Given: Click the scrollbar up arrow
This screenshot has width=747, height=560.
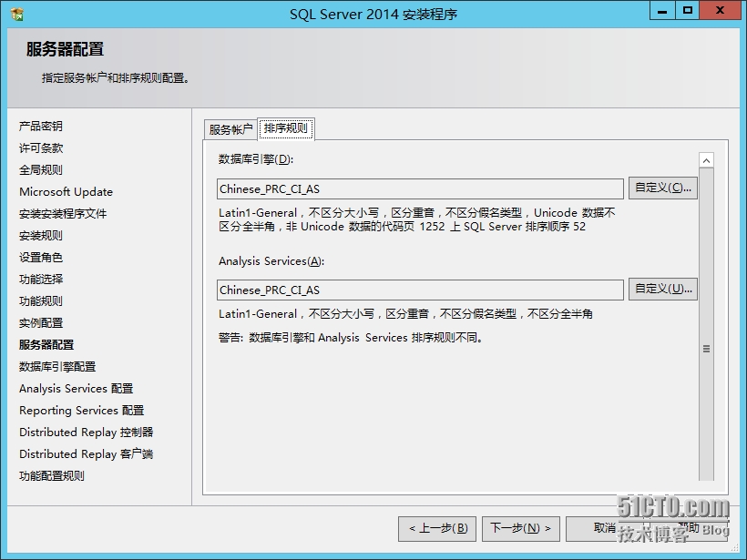Looking at the screenshot, I should click(x=707, y=160).
